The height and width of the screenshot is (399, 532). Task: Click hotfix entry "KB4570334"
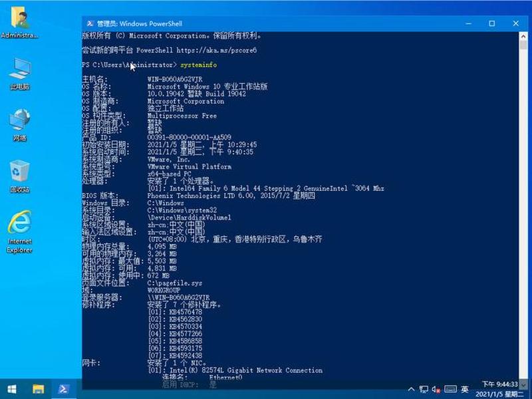(186, 327)
